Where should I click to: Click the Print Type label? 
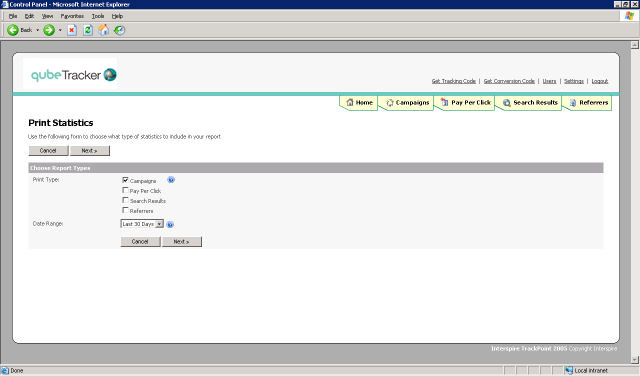(46, 180)
